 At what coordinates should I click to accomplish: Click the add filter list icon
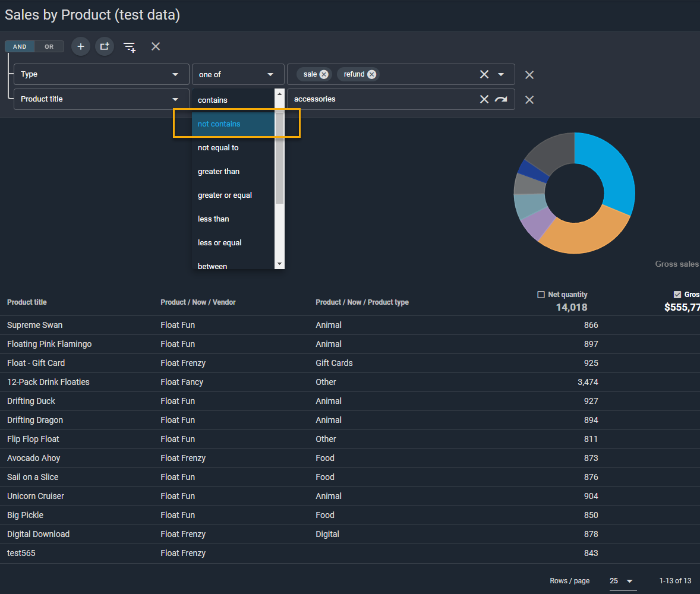pyautogui.click(x=130, y=47)
